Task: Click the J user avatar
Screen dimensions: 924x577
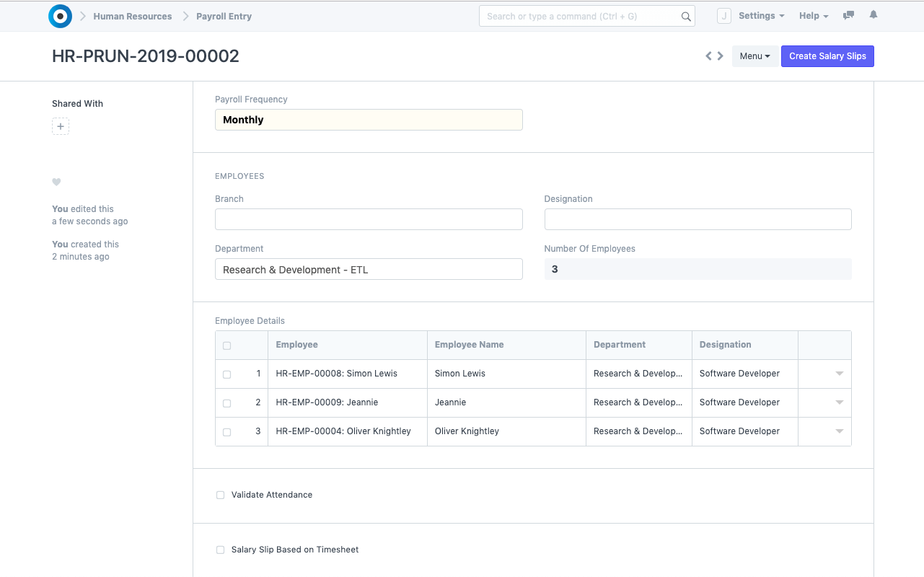Action: (723, 15)
